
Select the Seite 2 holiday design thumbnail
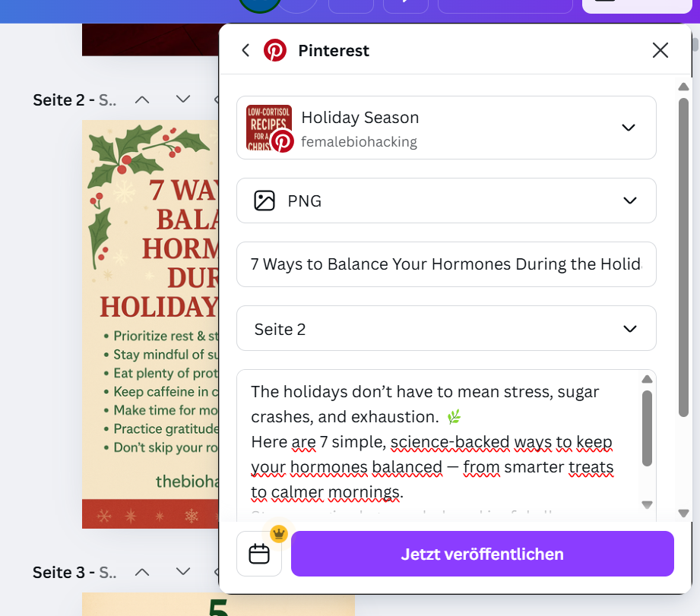[x=150, y=324]
